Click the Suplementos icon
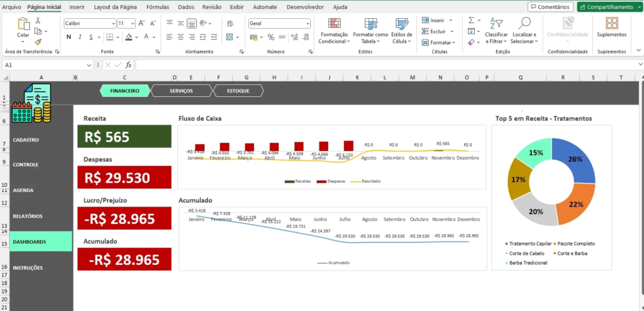Screen dimensions: 644x311 click(x=611, y=24)
